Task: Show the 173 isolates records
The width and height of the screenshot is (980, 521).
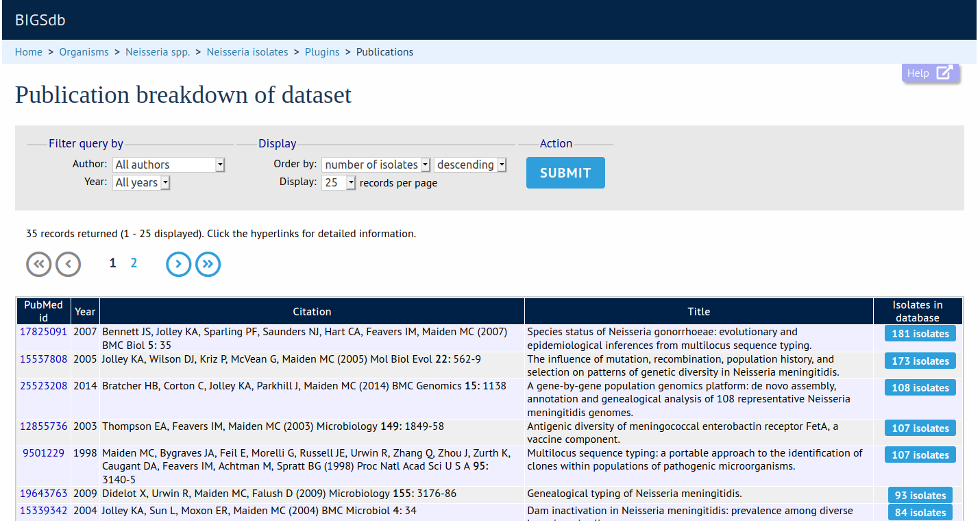Action: tap(920, 361)
